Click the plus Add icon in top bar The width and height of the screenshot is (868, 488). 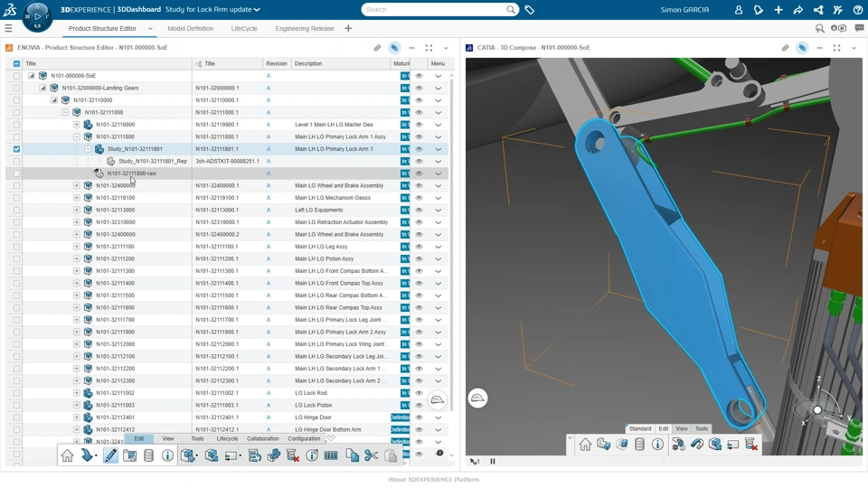click(x=778, y=9)
